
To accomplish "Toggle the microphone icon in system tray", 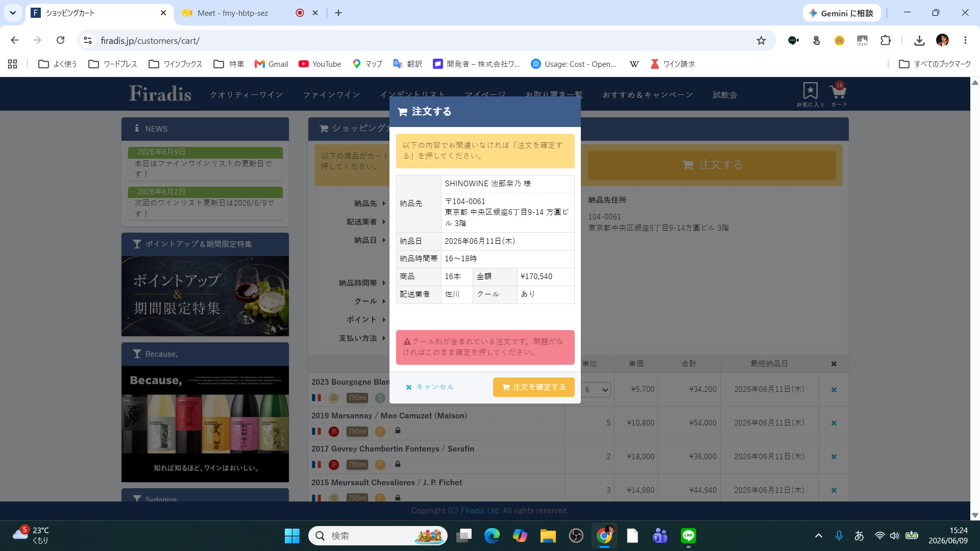I will pos(839,536).
